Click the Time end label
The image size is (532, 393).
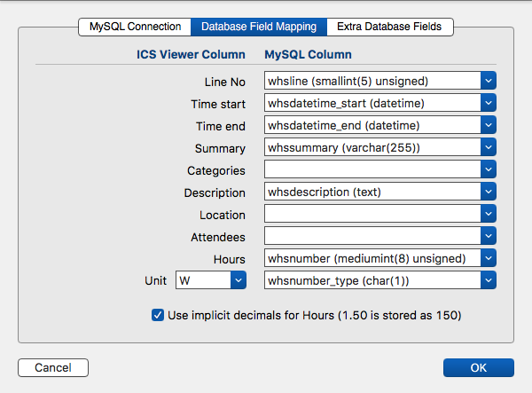pyautogui.click(x=221, y=126)
